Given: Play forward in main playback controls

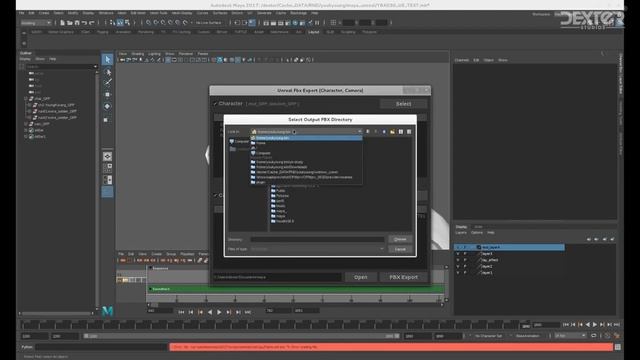Looking at the screenshot, I should point(595,324).
